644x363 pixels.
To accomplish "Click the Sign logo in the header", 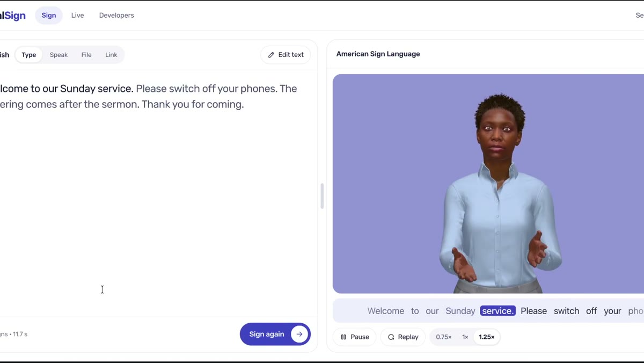I will tap(12, 16).
